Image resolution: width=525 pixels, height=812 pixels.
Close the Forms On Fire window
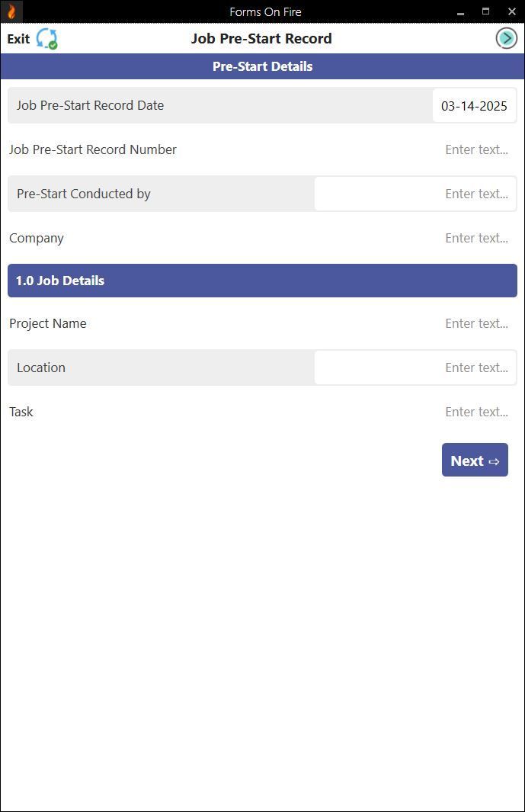[x=511, y=11]
